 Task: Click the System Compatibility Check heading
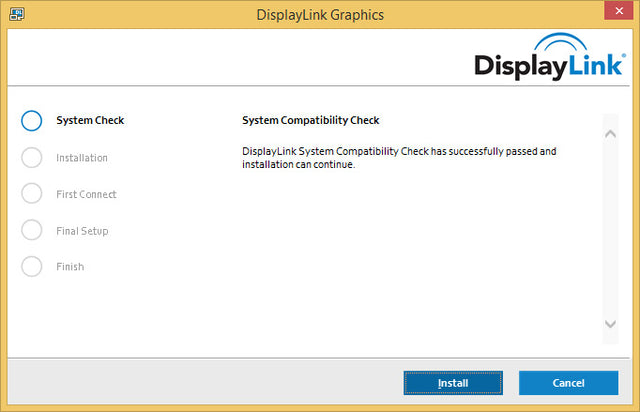pos(311,120)
